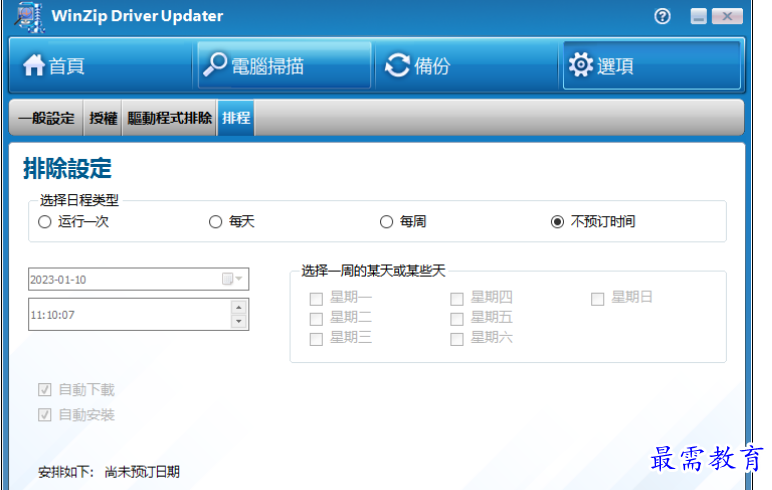The image size is (772, 490).
Task: Click the options gear icon
Action: coord(581,65)
